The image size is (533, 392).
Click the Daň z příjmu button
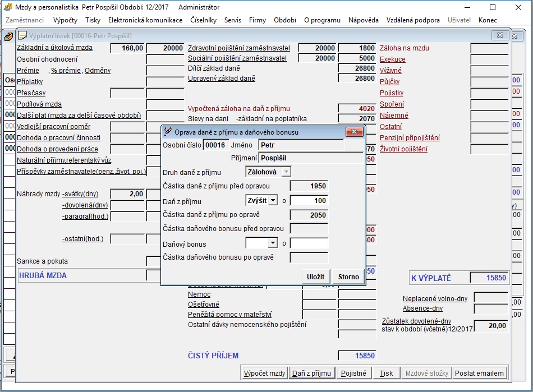(311, 373)
